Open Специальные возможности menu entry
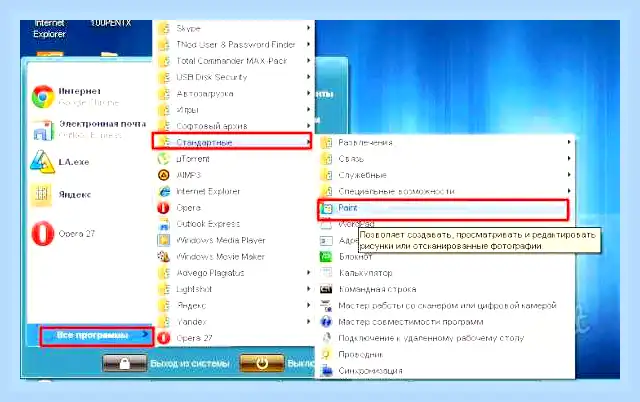Viewport: 640px width, 402px height. 446,191
